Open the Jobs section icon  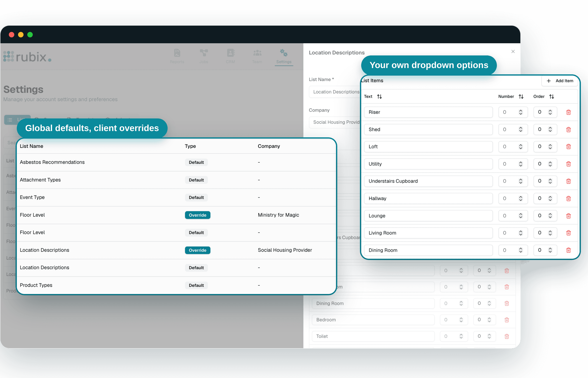(204, 53)
